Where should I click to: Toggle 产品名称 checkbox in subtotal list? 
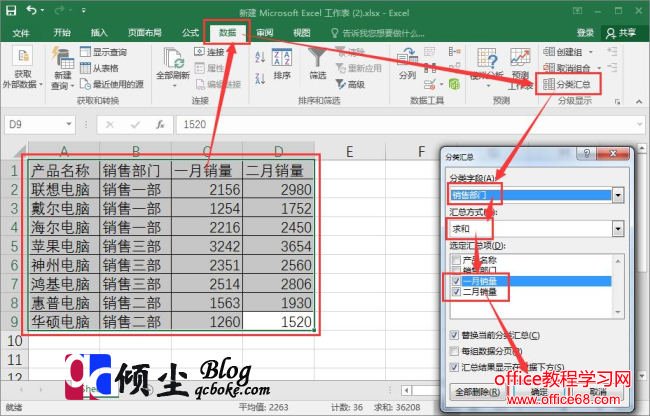click(x=456, y=260)
